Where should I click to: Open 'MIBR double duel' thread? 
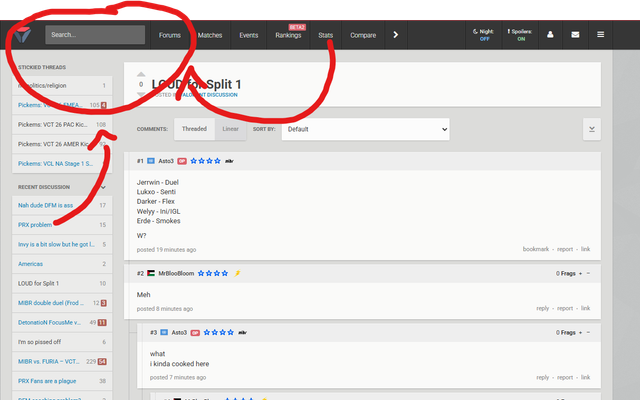tap(62, 303)
